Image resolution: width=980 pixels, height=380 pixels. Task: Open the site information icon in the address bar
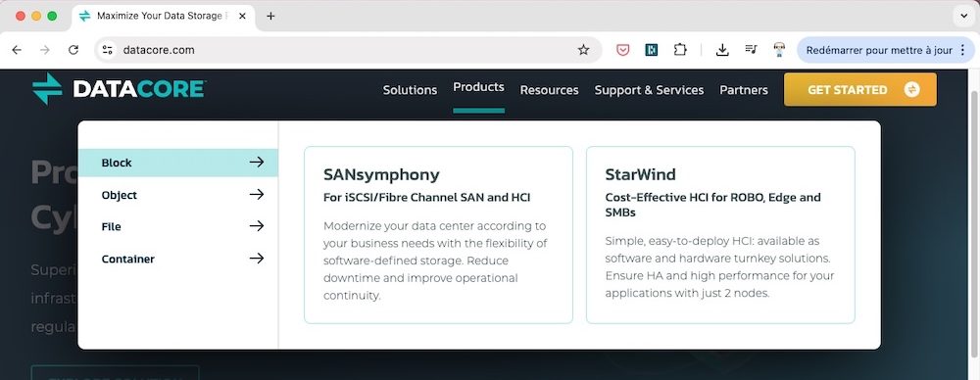[108, 50]
